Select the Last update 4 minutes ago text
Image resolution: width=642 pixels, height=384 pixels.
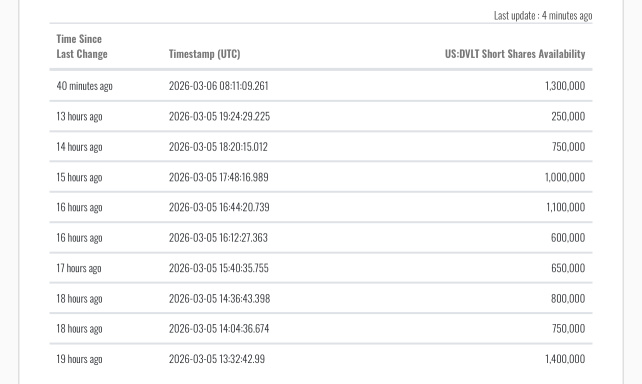tap(543, 16)
